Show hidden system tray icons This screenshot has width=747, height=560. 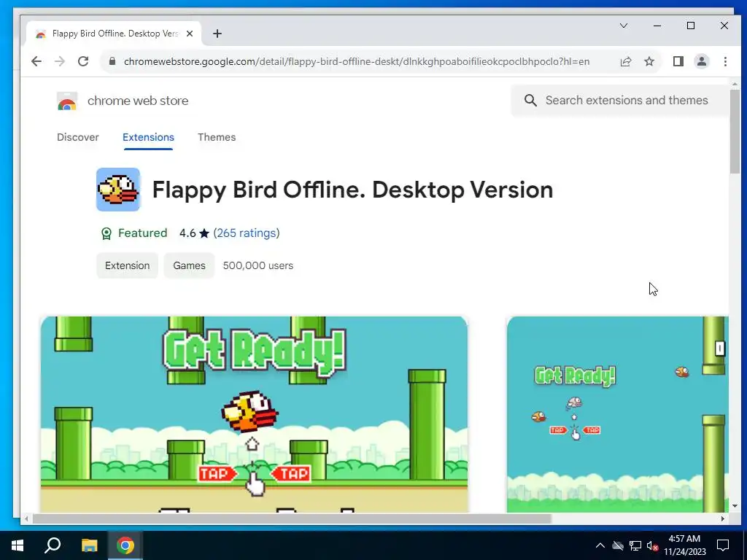(x=600, y=545)
